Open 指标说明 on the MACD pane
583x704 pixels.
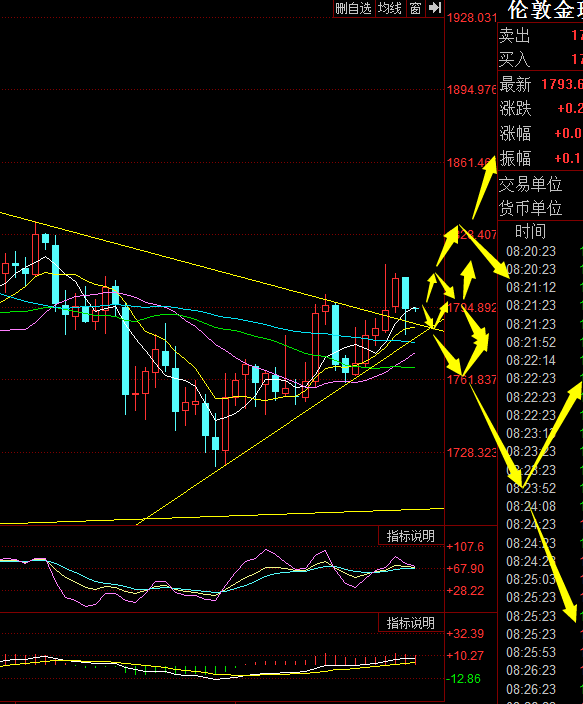click(x=411, y=623)
